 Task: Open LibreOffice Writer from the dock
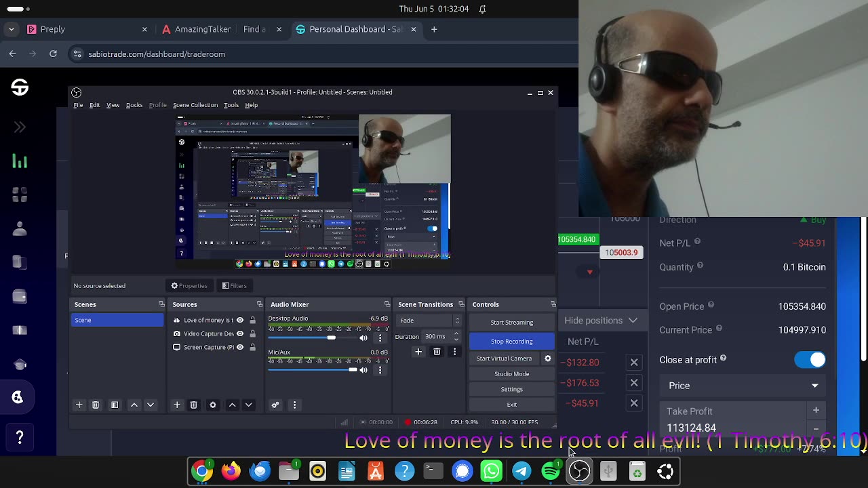coord(347,471)
